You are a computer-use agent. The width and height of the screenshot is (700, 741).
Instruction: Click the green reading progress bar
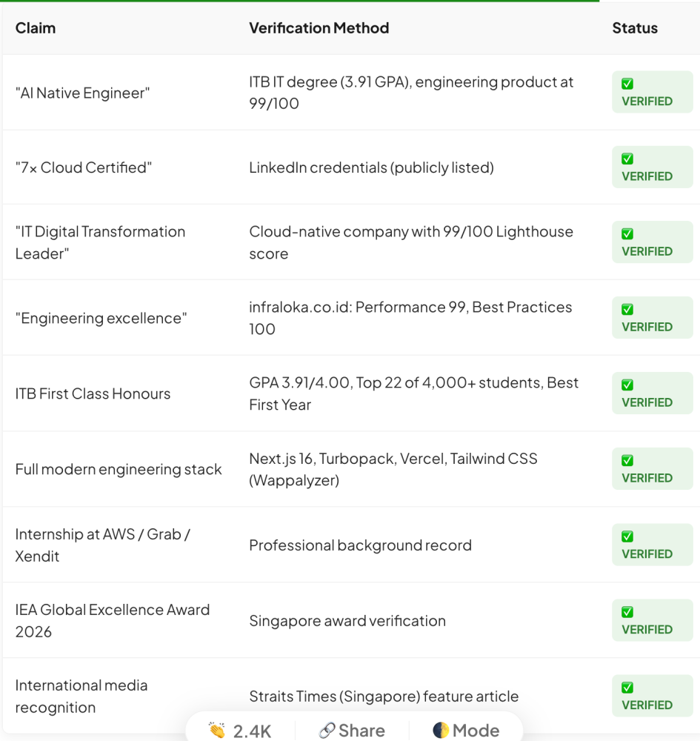(x=299, y=1)
